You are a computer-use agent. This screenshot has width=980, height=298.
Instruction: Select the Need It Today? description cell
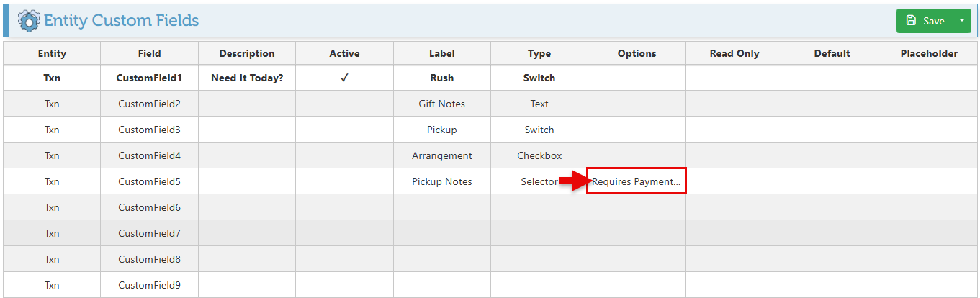tap(247, 78)
